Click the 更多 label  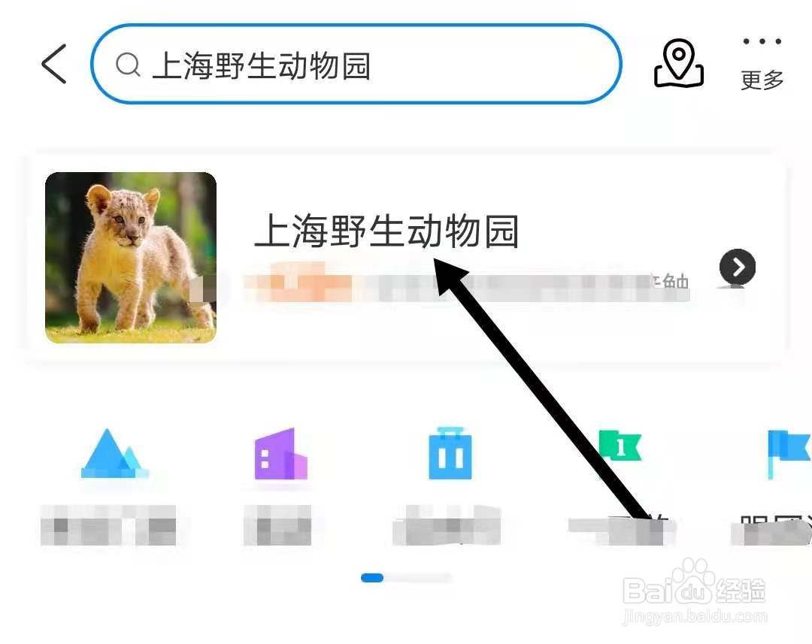click(762, 80)
